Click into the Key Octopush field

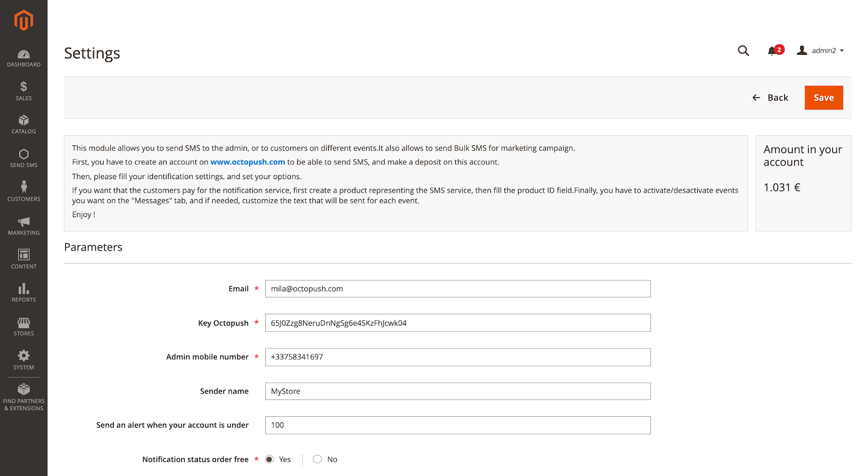click(457, 323)
